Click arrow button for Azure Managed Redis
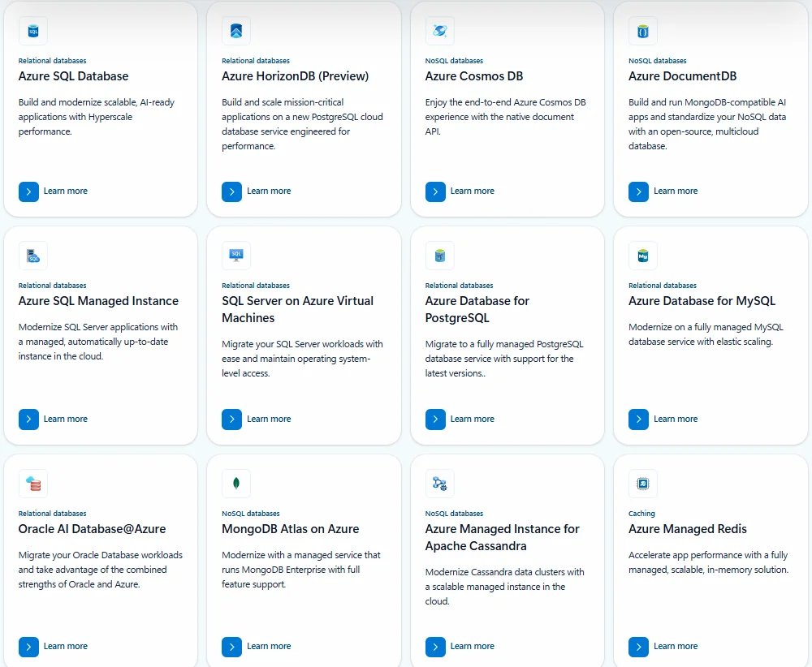The width and height of the screenshot is (812, 667). (638, 647)
